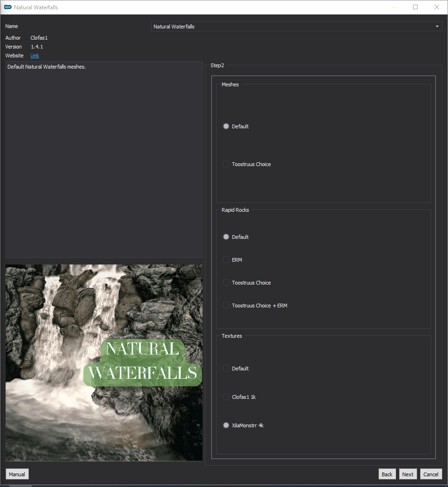This screenshot has height=487, width=448.
Task: Maximize the Natural Waterfalls window
Action: click(x=415, y=7)
